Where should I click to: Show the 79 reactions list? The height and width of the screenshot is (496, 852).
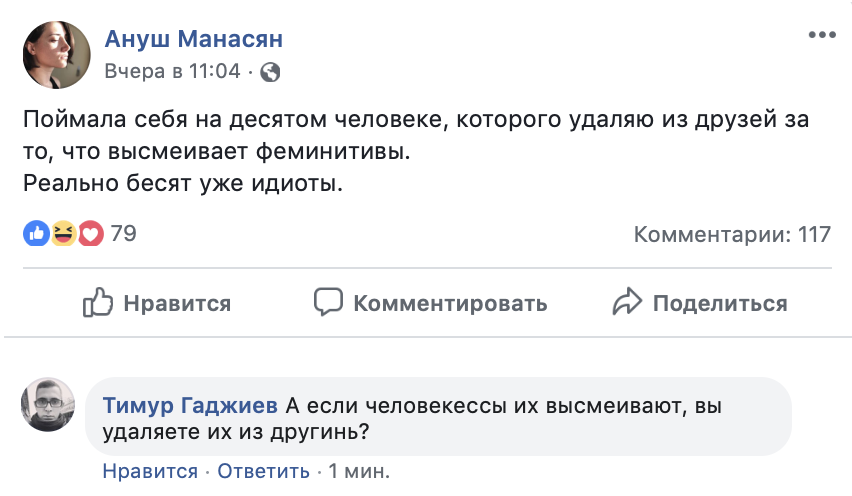pyautogui.click(x=123, y=234)
